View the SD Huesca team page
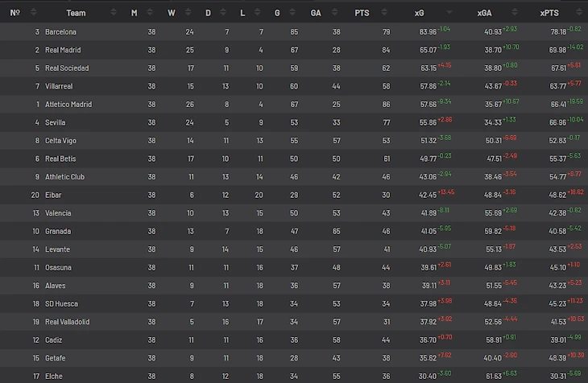This screenshot has width=588, height=383. pos(61,303)
